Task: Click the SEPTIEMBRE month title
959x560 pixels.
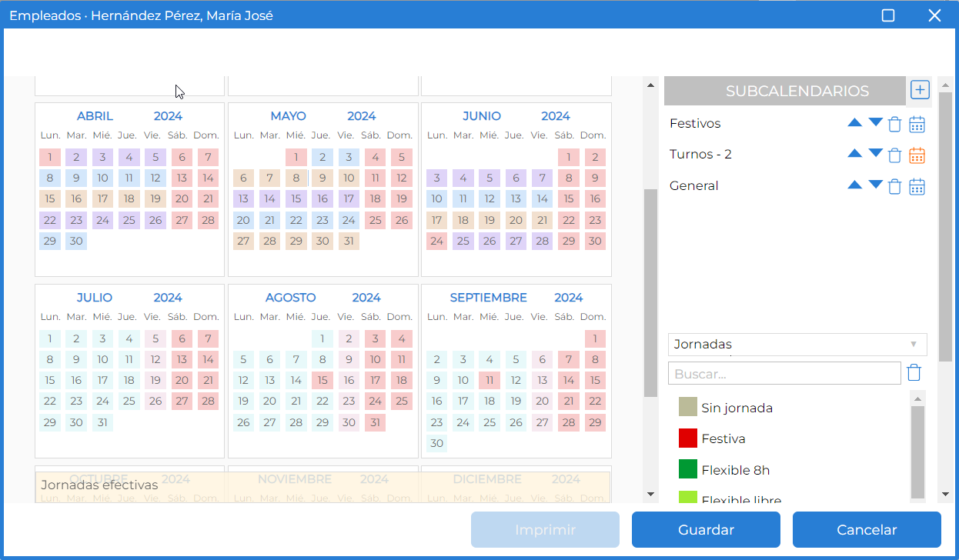Action: click(489, 298)
